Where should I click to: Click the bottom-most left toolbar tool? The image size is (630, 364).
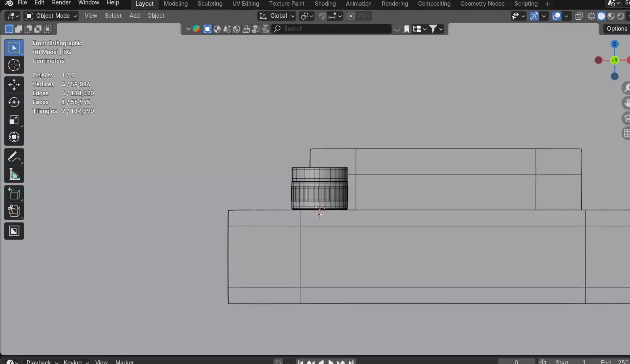[x=14, y=231]
